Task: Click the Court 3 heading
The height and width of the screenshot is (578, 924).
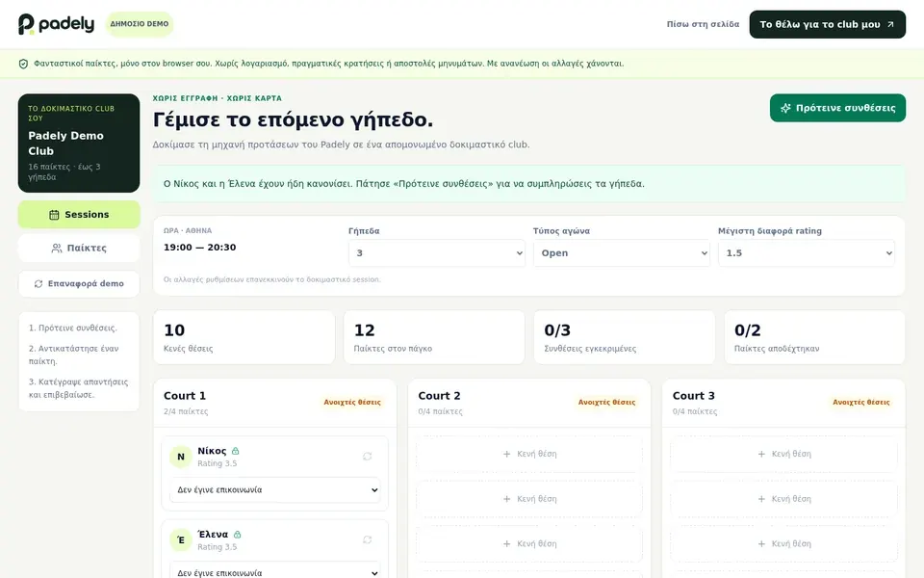Action: pyautogui.click(x=694, y=396)
